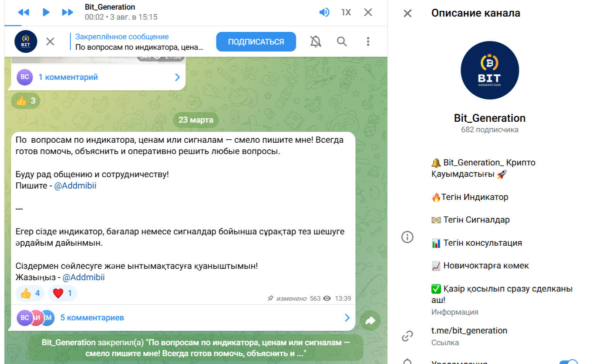Click the Описание канала panel heading
592x364 pixels.
tap(476, 13)
